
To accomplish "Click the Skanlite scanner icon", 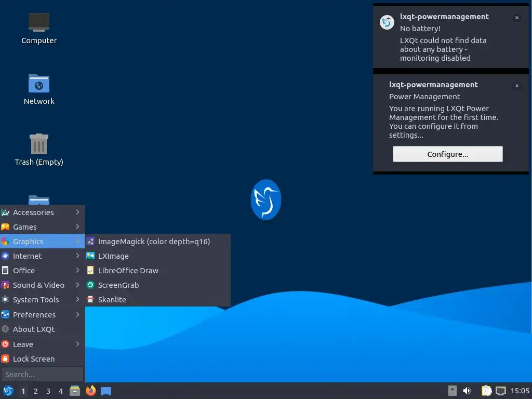I will [90, 300].
